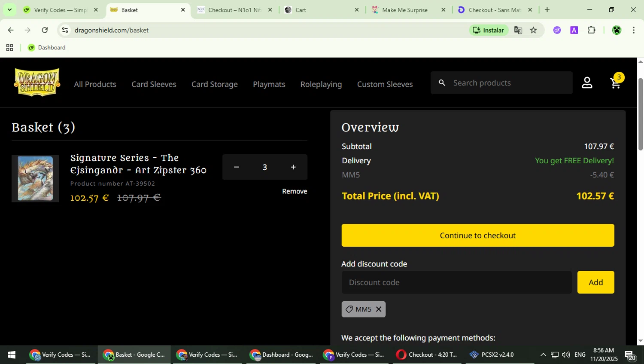Click Product number AT-39502 text
644x364 pixels.
(x=112, y=184)
